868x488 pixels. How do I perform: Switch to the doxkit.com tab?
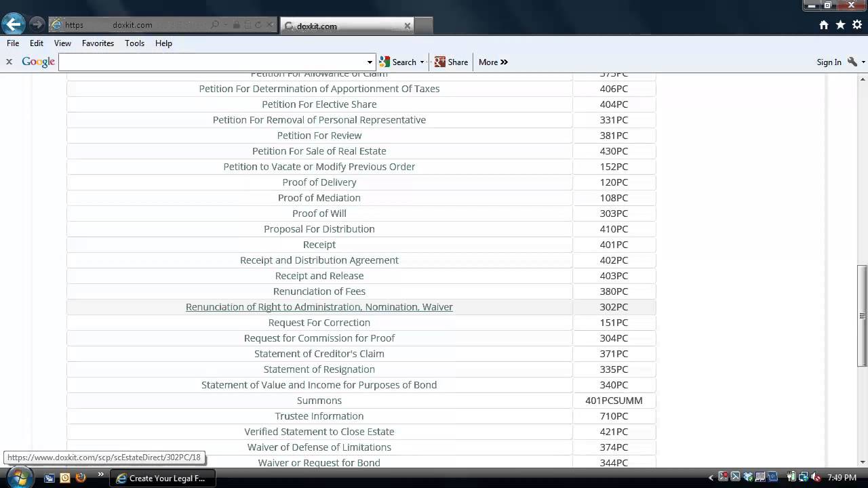pos(346,26)
